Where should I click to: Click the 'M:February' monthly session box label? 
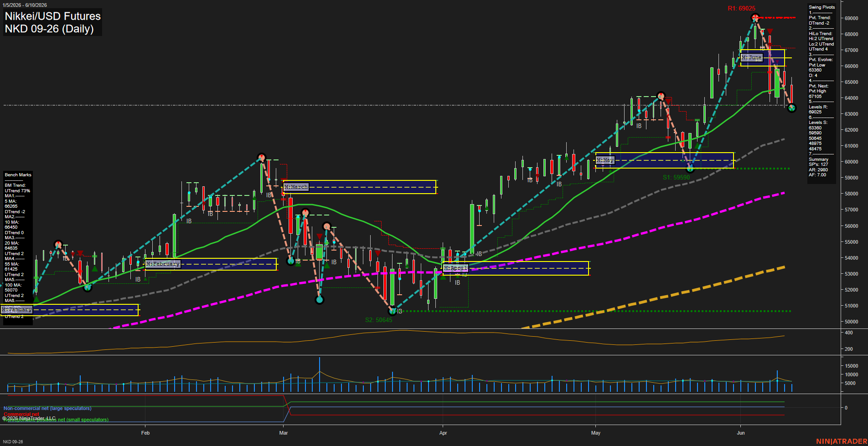point(163,264)
